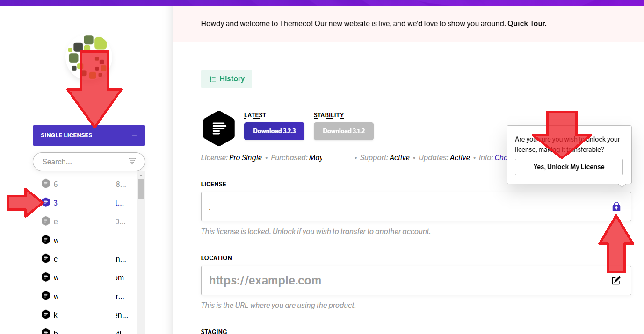Viewport: 644px width, 334px height.
Task: Click the user avatar in the sidebar
Action: click(89, 57)
